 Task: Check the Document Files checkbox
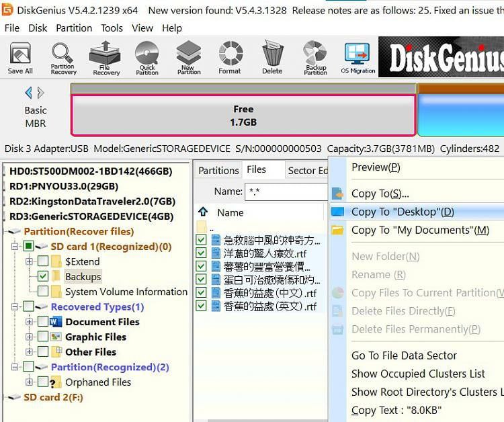coord(43,321)
